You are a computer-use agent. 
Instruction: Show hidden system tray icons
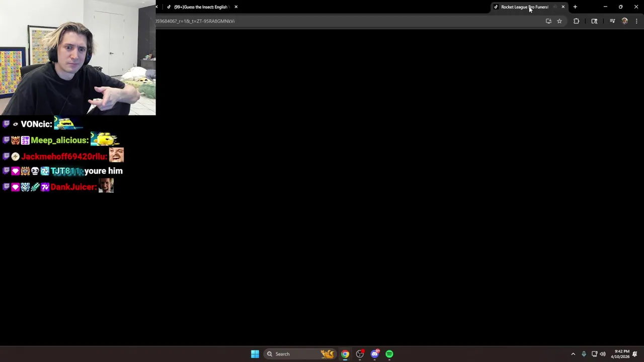coord(573,354)
